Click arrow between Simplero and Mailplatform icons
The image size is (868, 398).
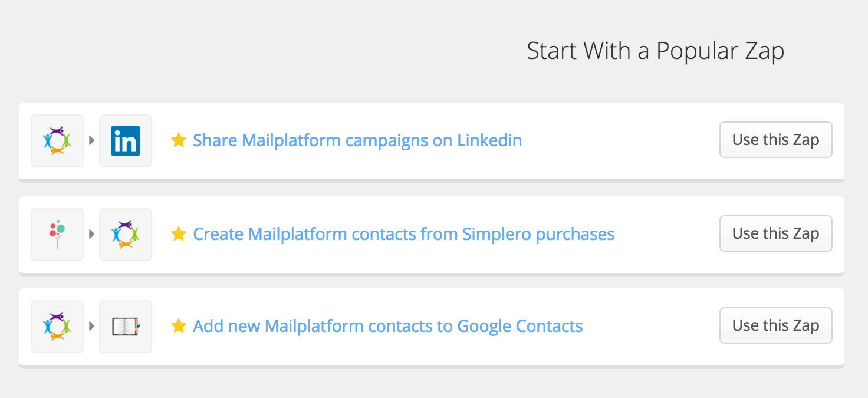pyautogui.click(x=91, y=235)
